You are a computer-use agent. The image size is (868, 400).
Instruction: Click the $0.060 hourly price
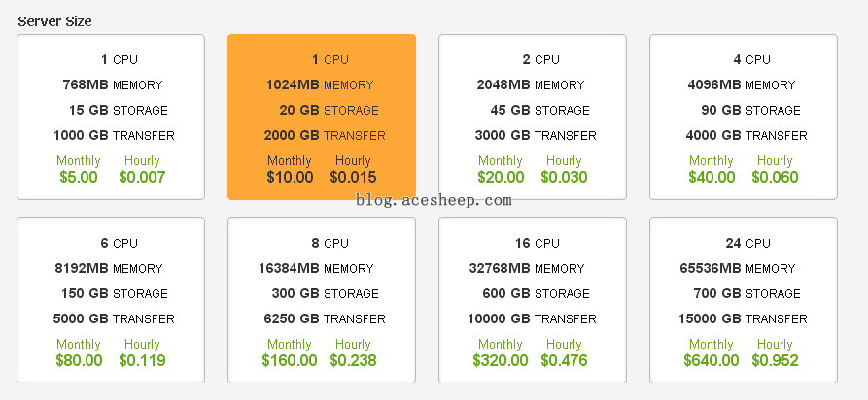click(775, 177)
